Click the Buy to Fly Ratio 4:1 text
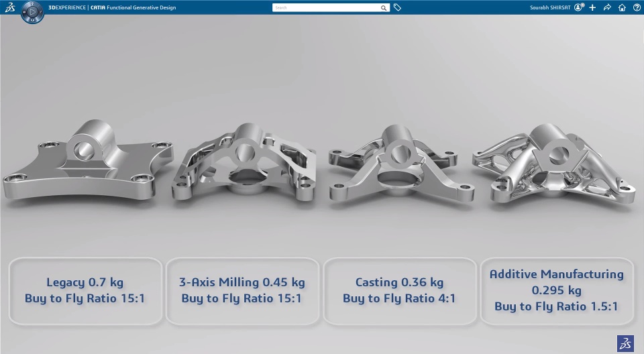Screen dimensions: 644x354 pos(399,298)
